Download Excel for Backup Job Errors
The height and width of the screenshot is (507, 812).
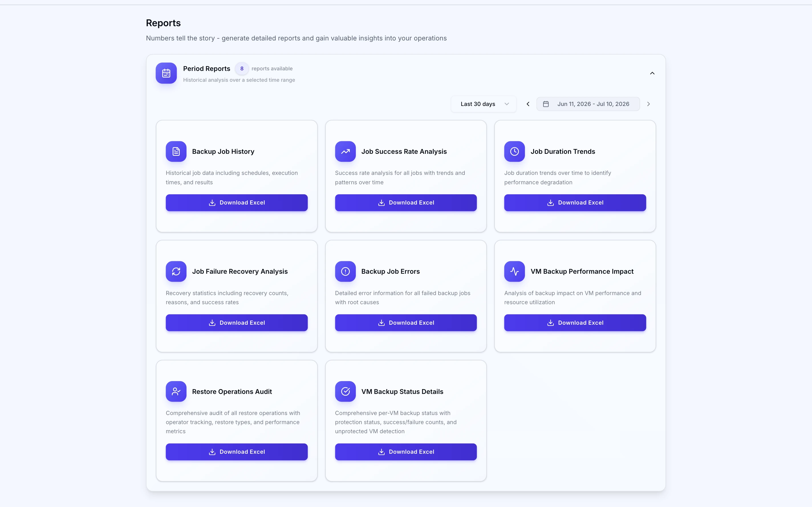pos(406,323)
